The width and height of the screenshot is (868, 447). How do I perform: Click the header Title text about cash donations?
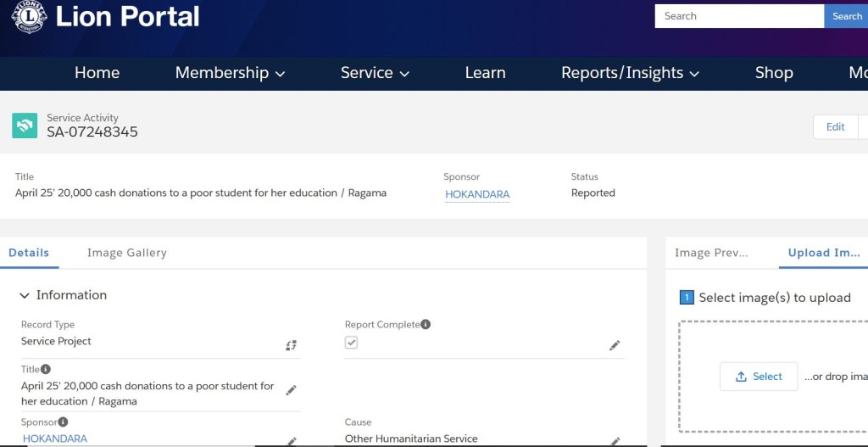pos(200,193)
